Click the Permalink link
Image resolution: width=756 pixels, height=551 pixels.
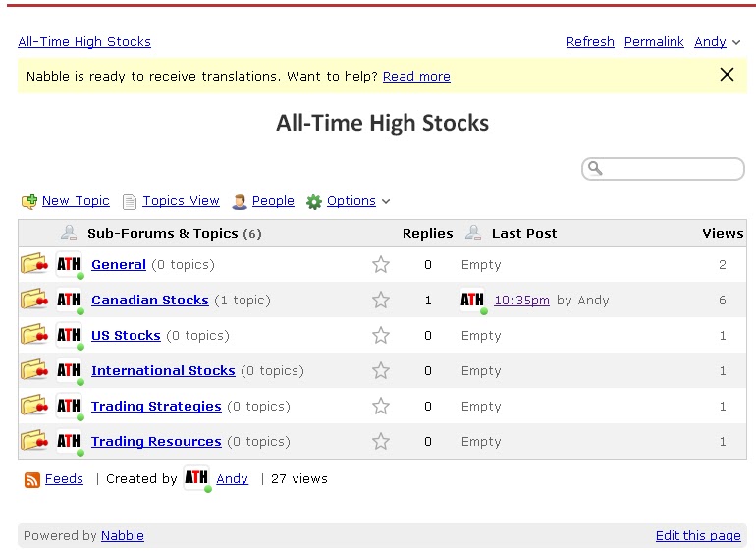[x=654, y=41]
